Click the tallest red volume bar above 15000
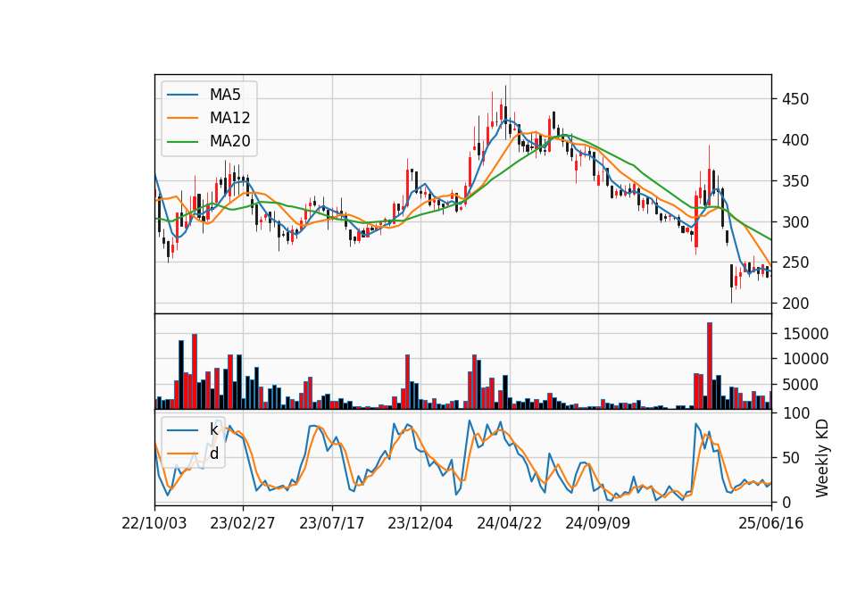The width and height of the screenshot is (857, 616). [x=710, y=366]
